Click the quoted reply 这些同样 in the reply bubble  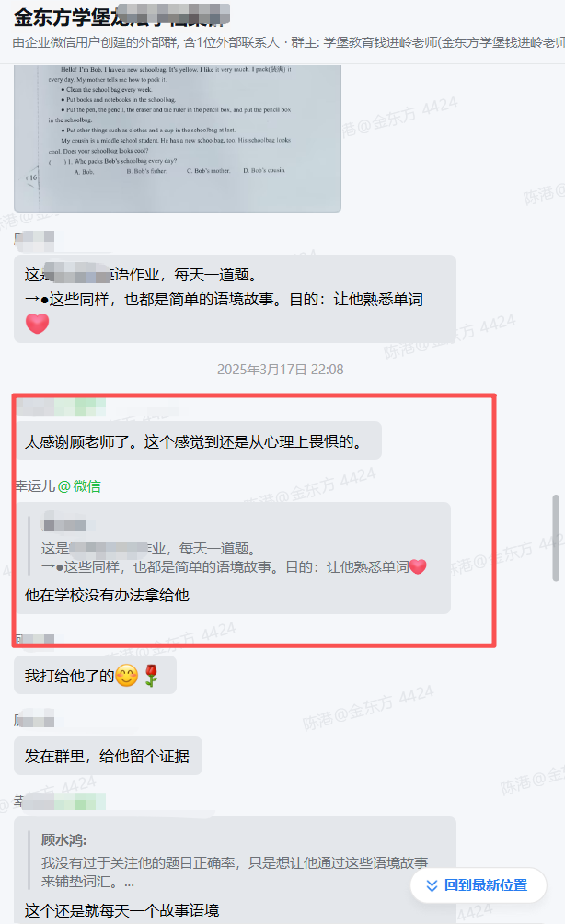pyautogui.click(x=233, y=557)
